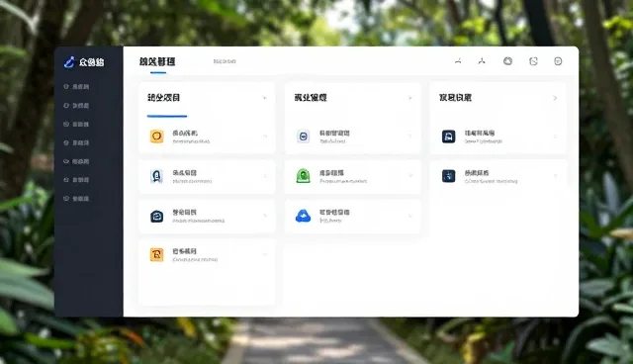
Task: Open the card with light-blue rocket icon
Action: 207,176
